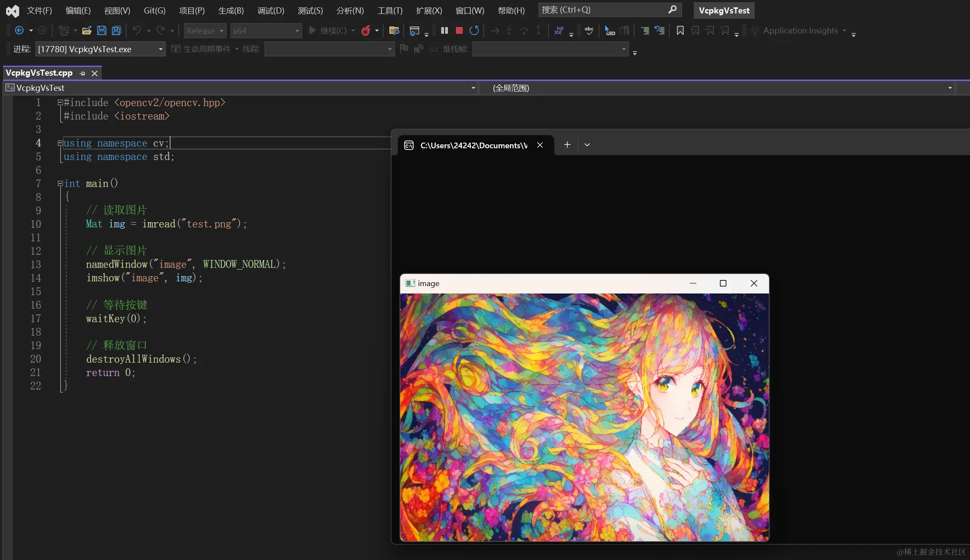Toggle pin on VcpkgVsTest.cpp tab

pyautogui.click(x=83, y=73)
